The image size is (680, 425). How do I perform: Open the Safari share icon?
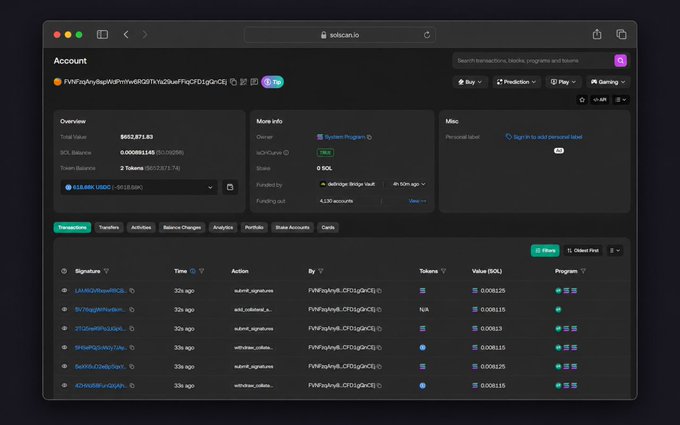(597, 34)
